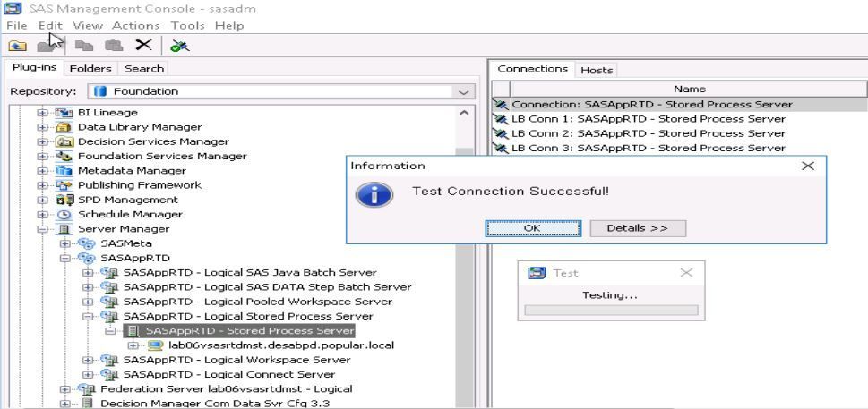Expand Logical Workspace Server node

[88, 360]
